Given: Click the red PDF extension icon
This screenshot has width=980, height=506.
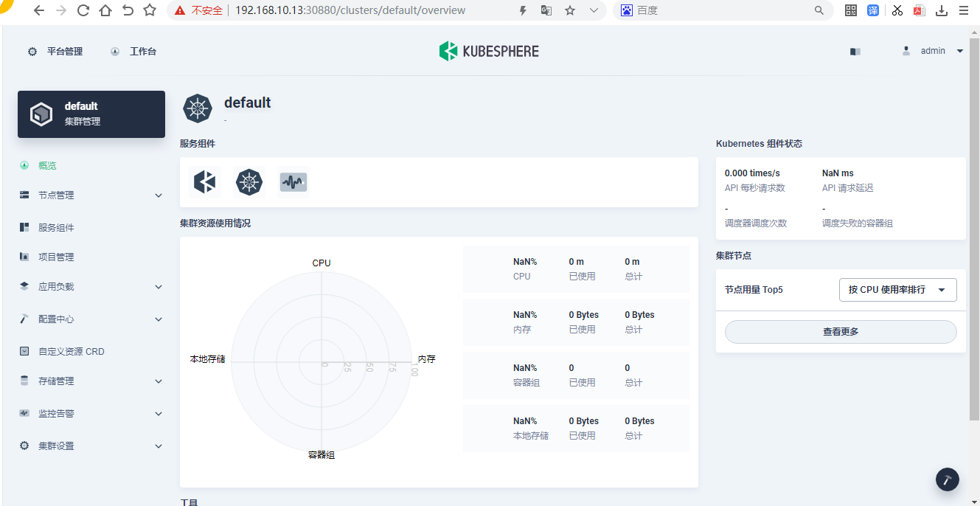Looking at the screenshot, I should 920,10.
